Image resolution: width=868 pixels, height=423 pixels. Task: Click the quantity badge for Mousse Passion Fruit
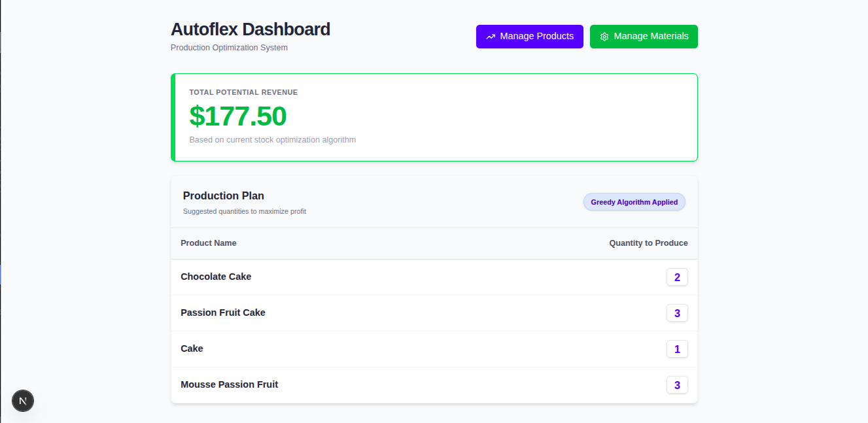coord(677,385)
